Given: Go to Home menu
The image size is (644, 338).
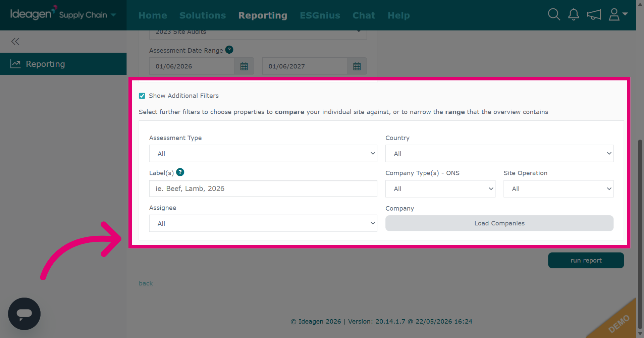Looking at the screenshot, I should click(x=153, y=15).
